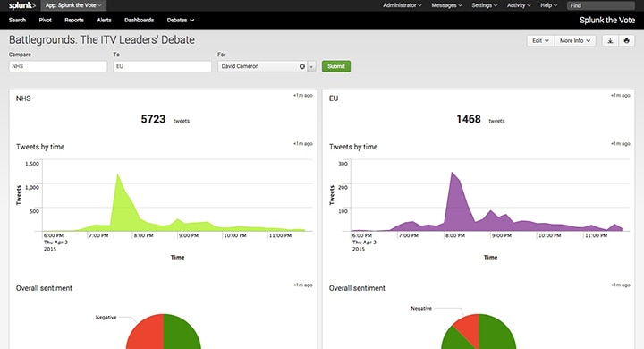The height and width of the screenshot is (349, 644).
Task: Click the 1468 tweets count
Action: click(x=480, y=119)
